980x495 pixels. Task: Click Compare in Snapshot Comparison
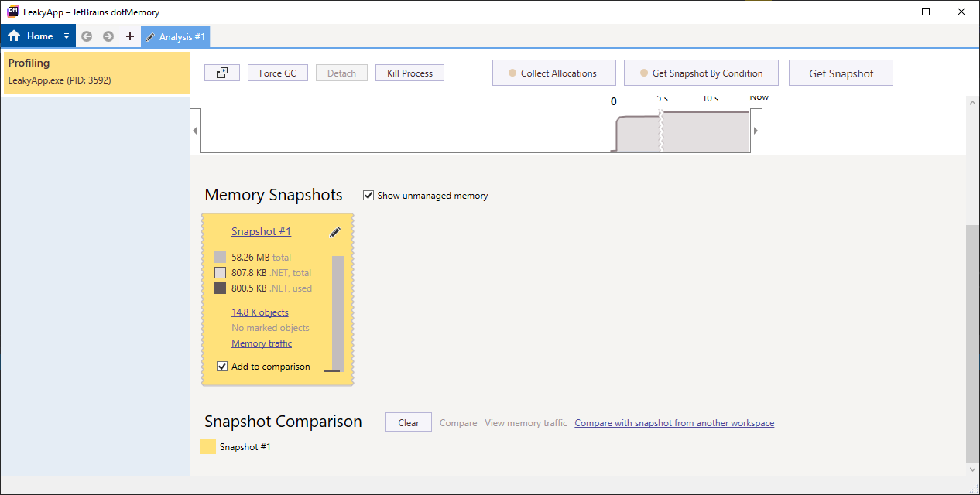tap(458, 423)
